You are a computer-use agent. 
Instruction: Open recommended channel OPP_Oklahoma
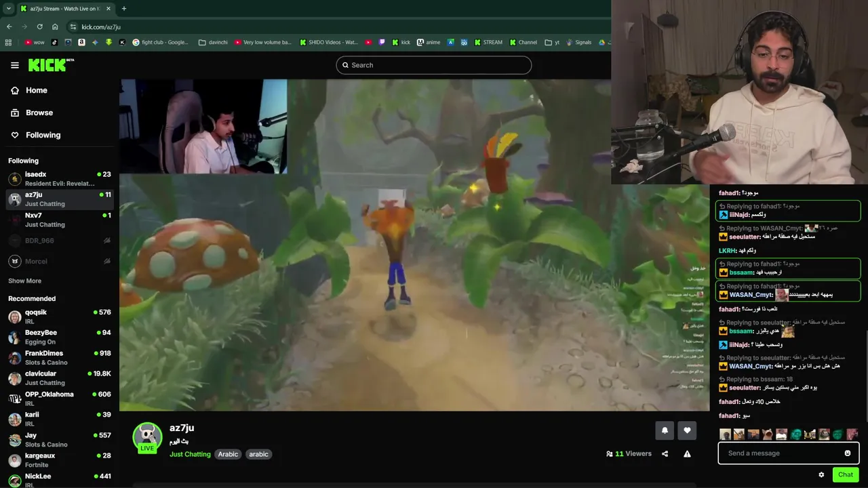tap(60, 399)
